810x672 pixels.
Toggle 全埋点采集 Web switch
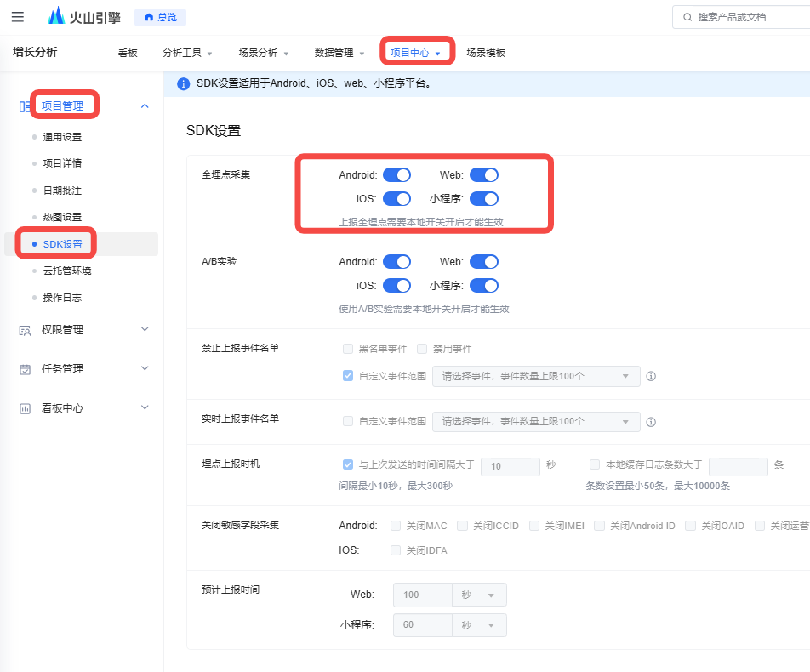tap(484, 175)
